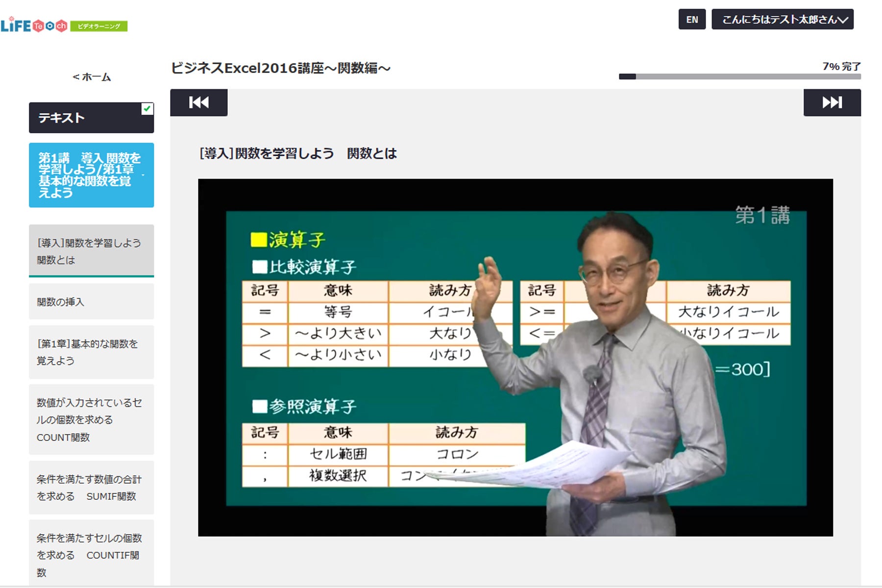Expand the 第1講 chapter via its chevron

pos(143,175)
